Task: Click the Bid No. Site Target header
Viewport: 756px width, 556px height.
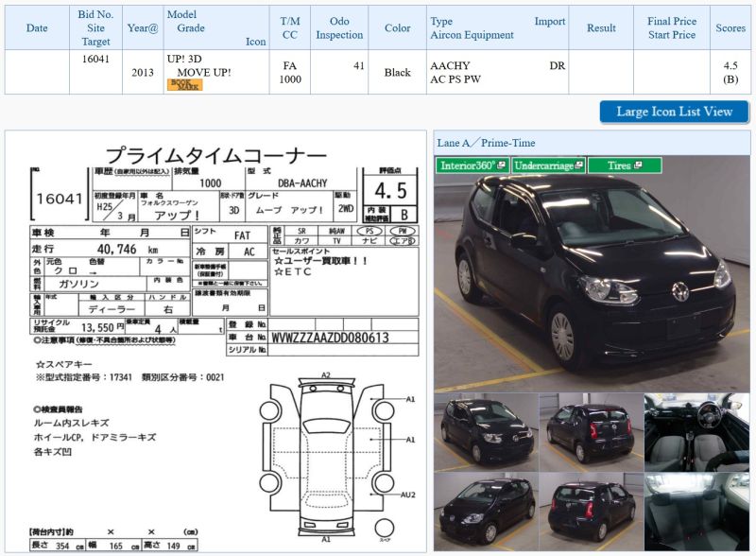Action: [x=95, y=28]
